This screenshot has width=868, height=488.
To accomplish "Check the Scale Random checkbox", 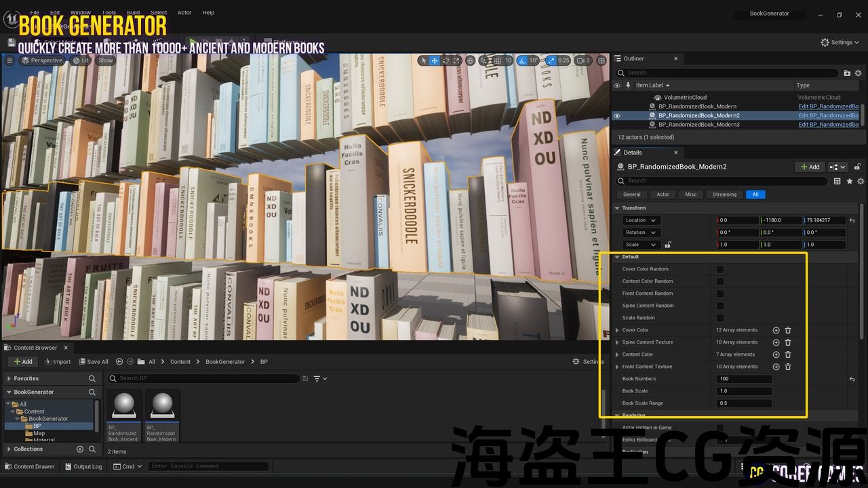I will tap(720, 318).
